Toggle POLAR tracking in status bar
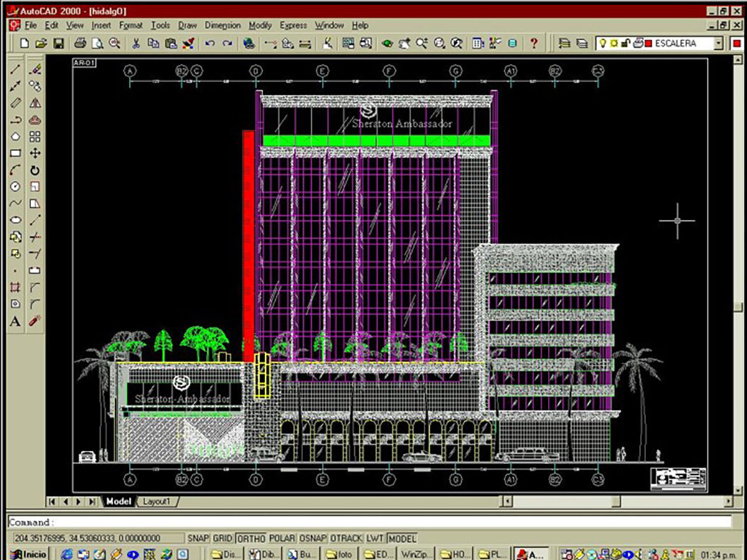The width and height of the screenshot is (747, 560). [282, 538]
